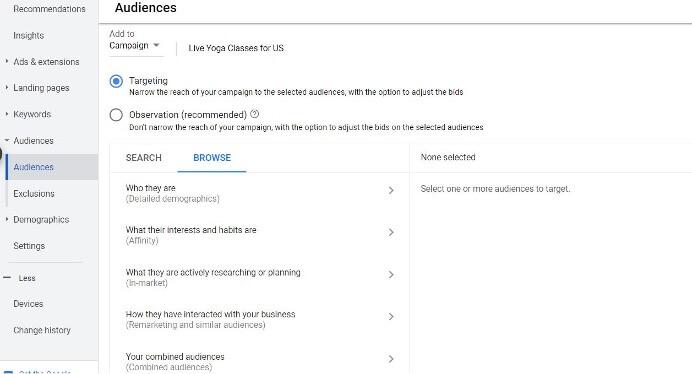The image size is (692, 374).
Task: Open Your combined audiences row
Action: point(260,361)
